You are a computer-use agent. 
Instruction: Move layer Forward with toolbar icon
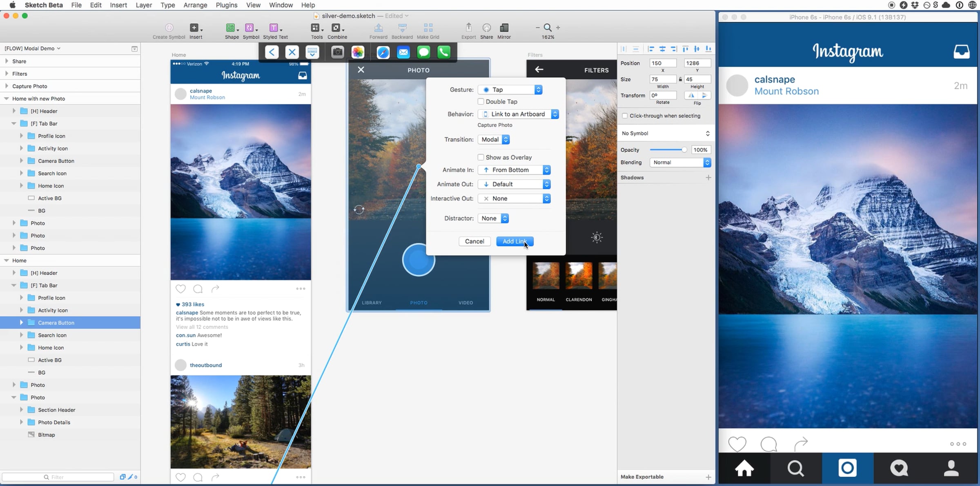[x=379, y=28]
